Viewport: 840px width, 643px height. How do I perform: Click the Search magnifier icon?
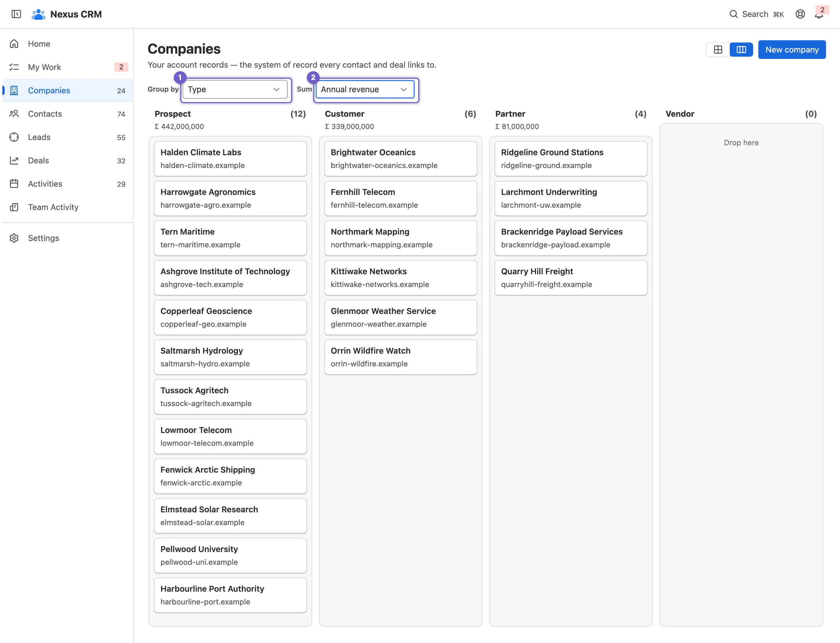tap(733, 14)
